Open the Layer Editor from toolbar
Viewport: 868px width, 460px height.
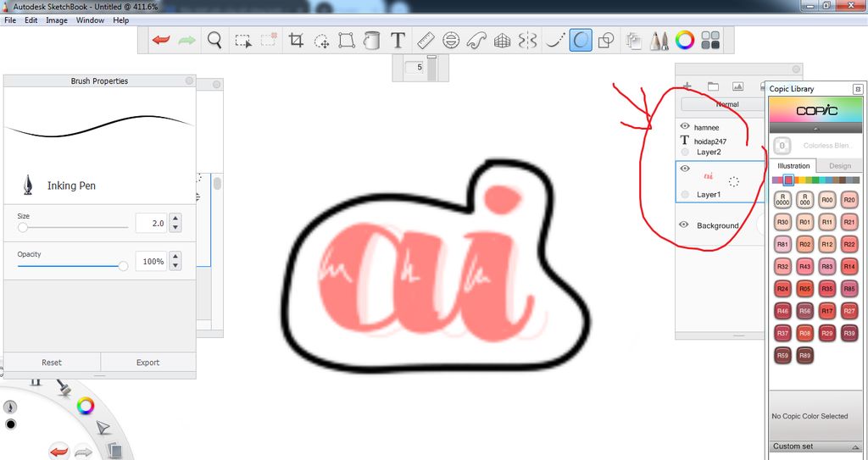pos(633,41)
